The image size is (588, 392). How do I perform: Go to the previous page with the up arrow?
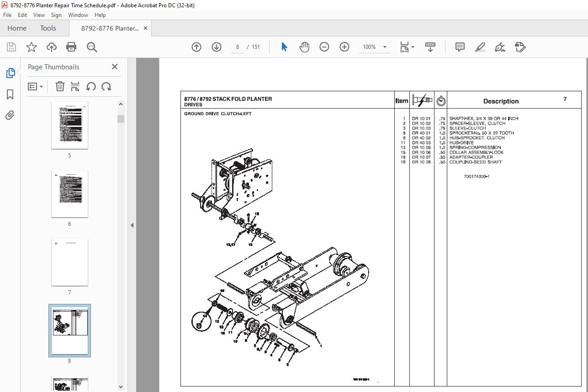click(196, 47)
